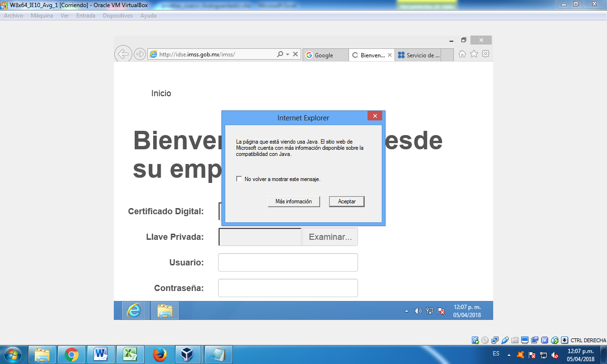This screenshot has height=364, width=607.
Task: Click the 'Más información' button
Action: pos(294,201)
